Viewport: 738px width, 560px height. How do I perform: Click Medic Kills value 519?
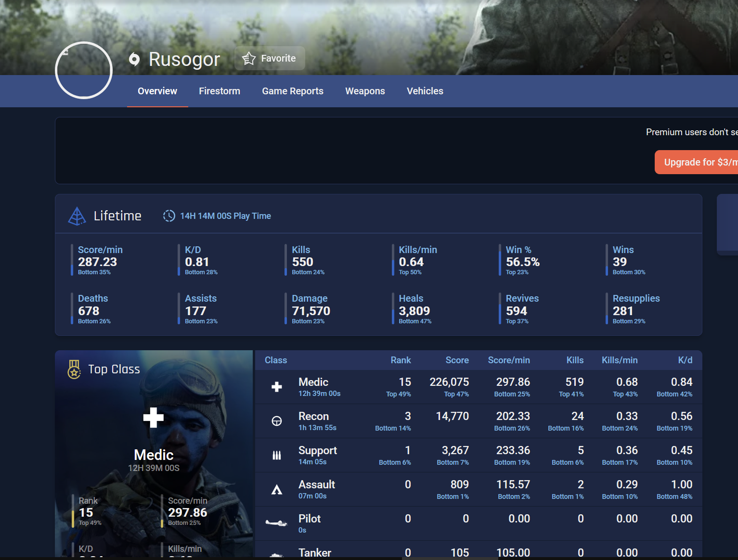tap(574, 382)
